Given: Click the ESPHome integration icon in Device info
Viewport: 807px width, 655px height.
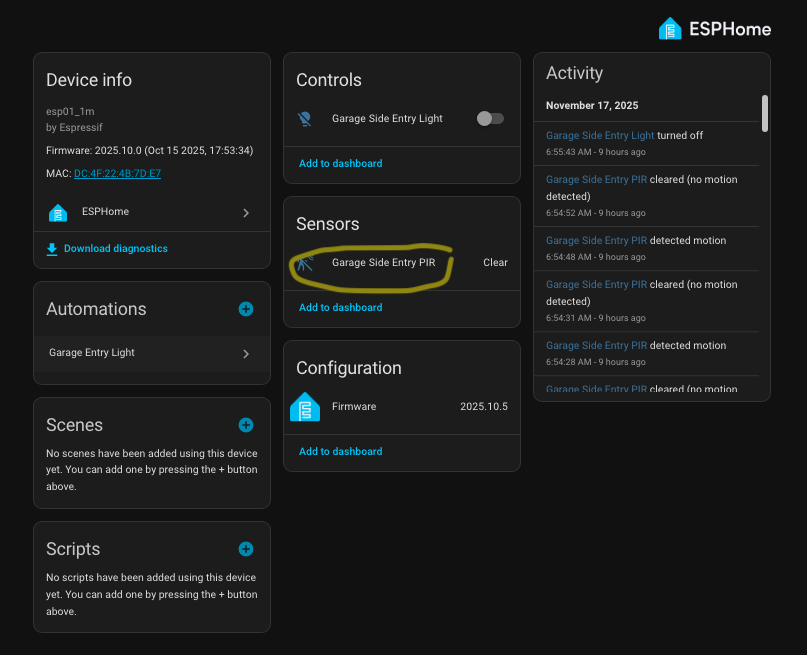Looking at the screenshot, I should point(58,212).
